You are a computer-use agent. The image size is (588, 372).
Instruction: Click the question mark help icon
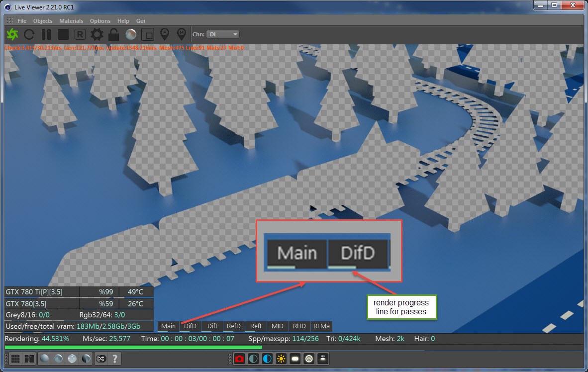(x=115, y=359)
